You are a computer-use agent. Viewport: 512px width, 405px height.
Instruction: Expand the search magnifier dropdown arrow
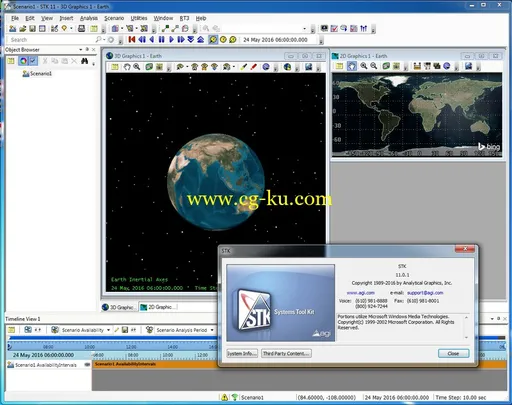coord(104,40)
